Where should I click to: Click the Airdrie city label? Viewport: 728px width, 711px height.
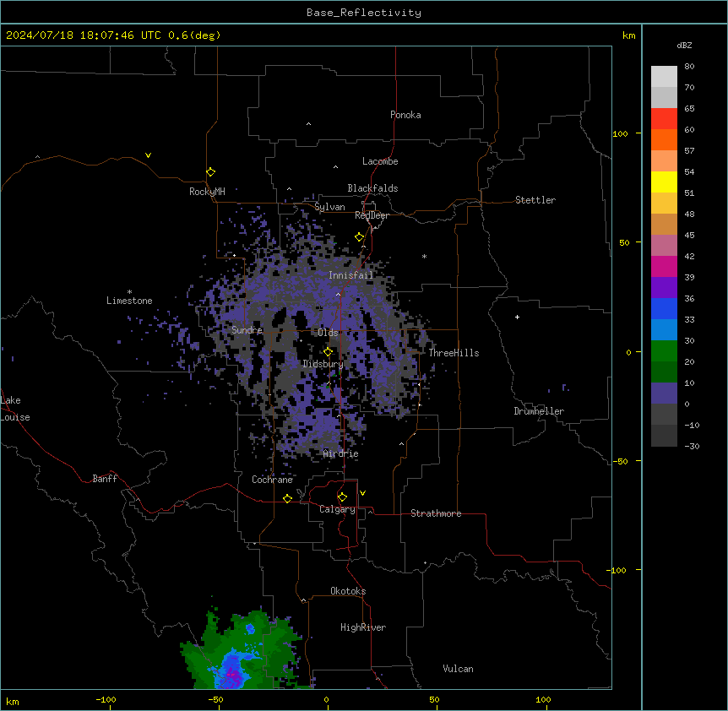(341, 454)
